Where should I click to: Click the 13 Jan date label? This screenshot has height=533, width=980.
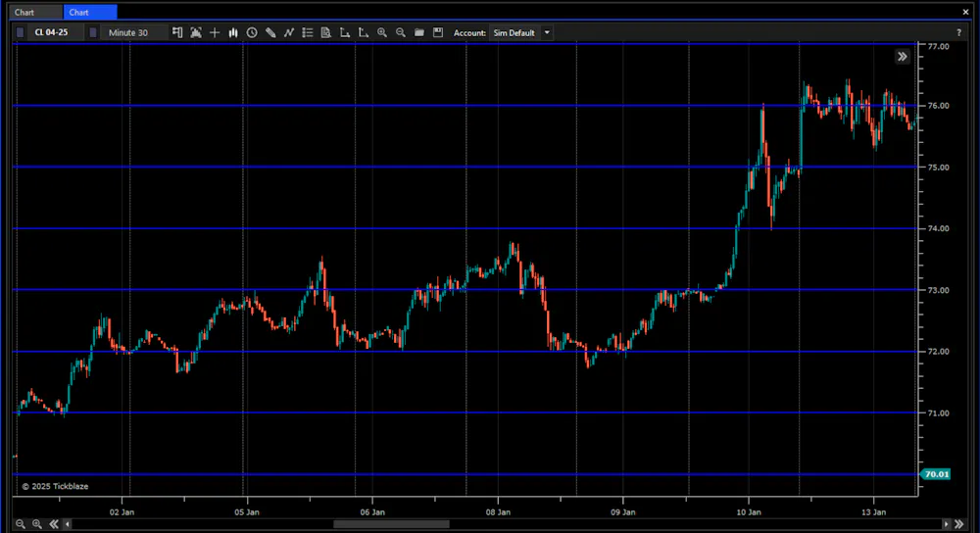(874, 511)
